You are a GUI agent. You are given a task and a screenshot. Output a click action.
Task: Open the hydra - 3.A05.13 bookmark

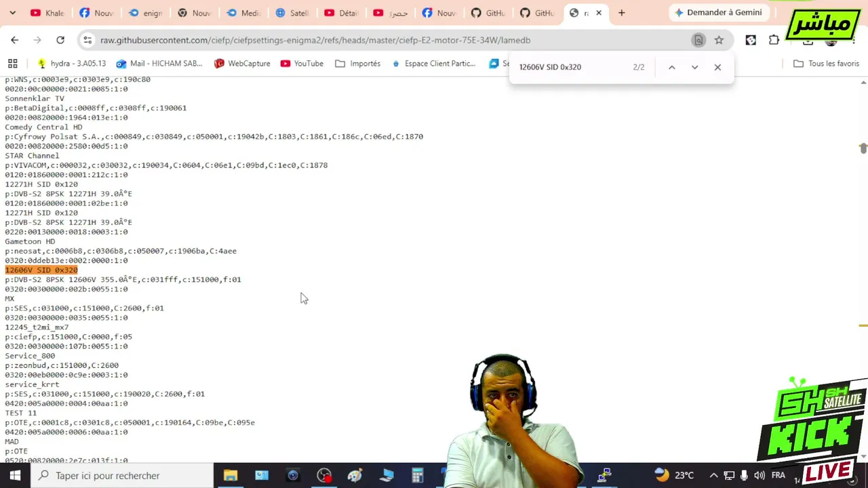[71, 64]
